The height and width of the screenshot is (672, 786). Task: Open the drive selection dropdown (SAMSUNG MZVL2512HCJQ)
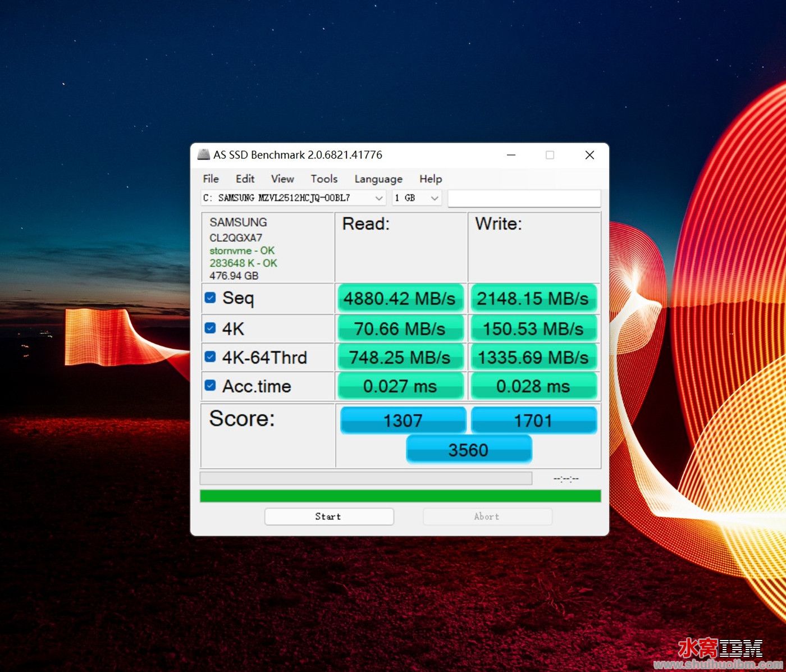[x=293, y=198]
